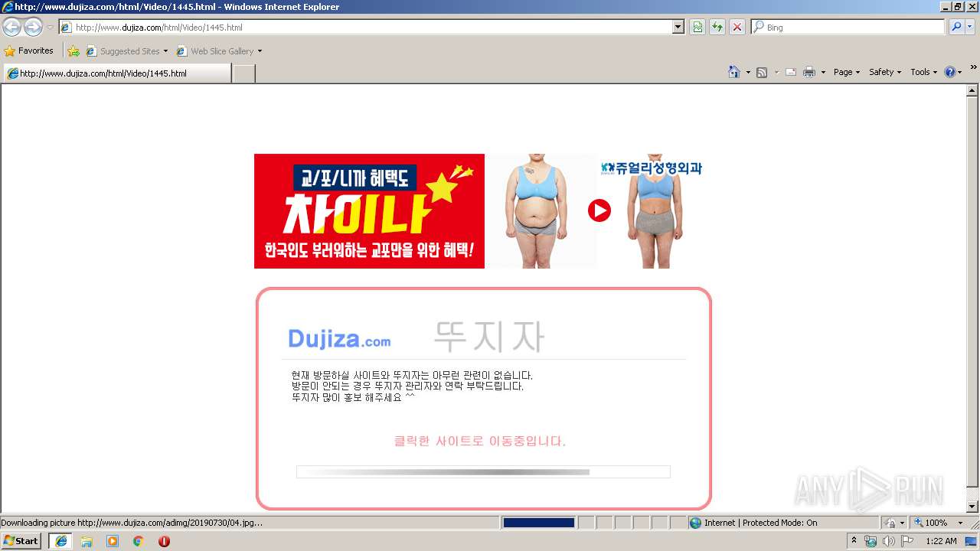The width and height of the screenshot is (980, 551).
Task: Click the Action Center flag icon
Action: click(x=907, y=541)
